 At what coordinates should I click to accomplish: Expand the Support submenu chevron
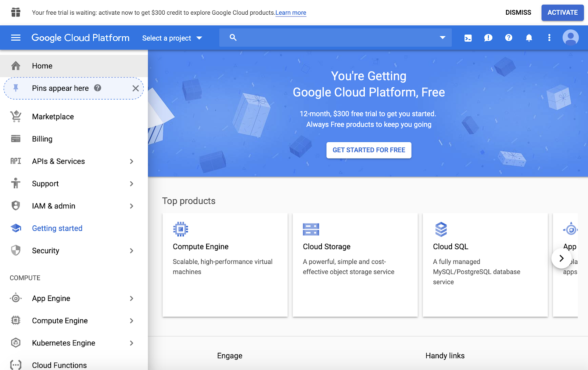point(132,184)
